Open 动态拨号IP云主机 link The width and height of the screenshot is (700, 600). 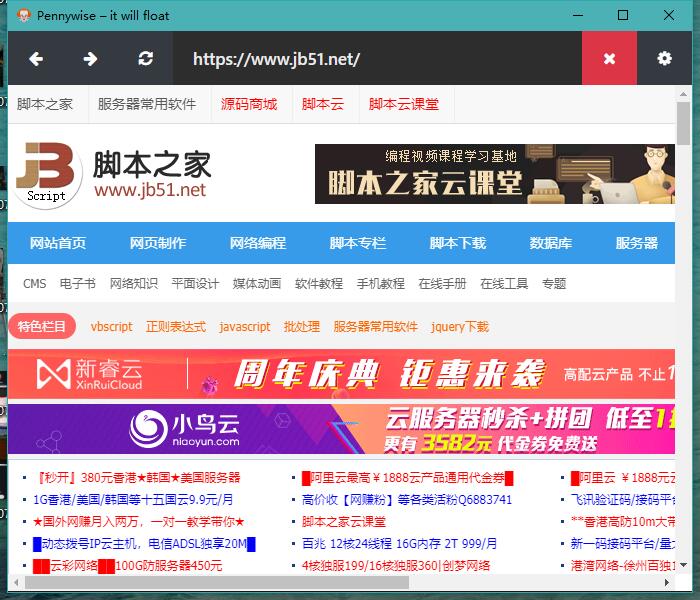pyautogui.click(x=144, y=544)
